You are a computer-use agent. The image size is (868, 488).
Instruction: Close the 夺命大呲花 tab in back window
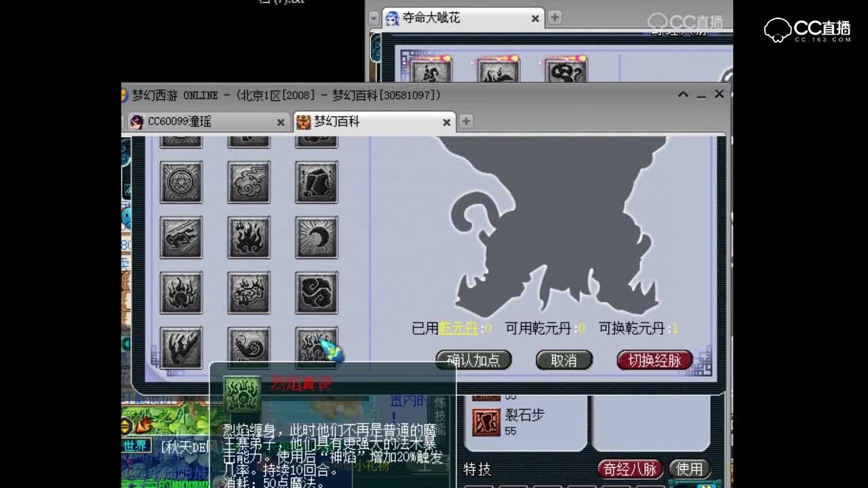(x=535, y=18)
